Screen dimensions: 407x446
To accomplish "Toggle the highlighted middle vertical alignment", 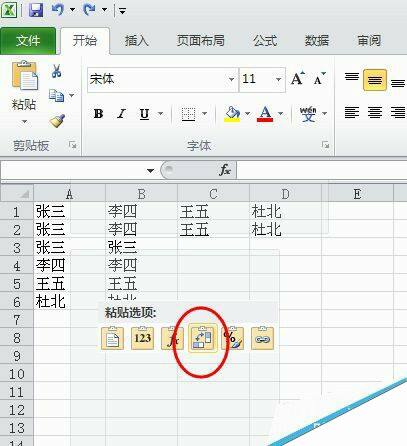I will 375,80.
